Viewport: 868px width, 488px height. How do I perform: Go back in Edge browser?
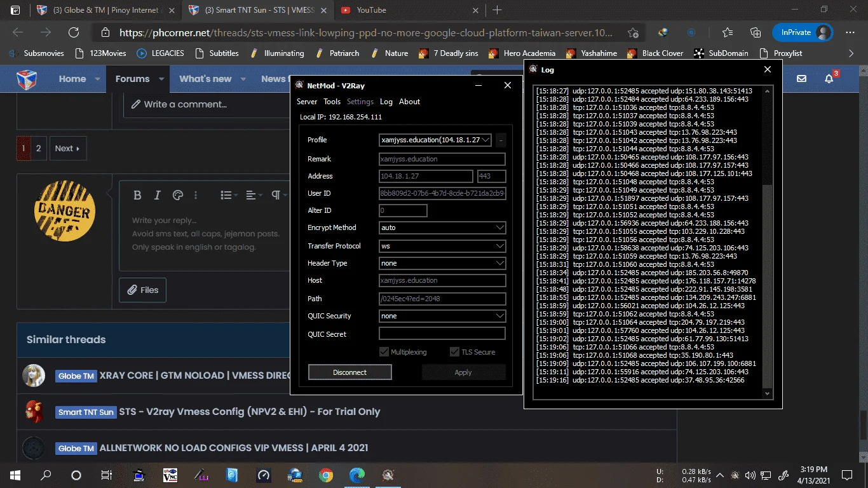pyautogui.click(x=18, y=32)
